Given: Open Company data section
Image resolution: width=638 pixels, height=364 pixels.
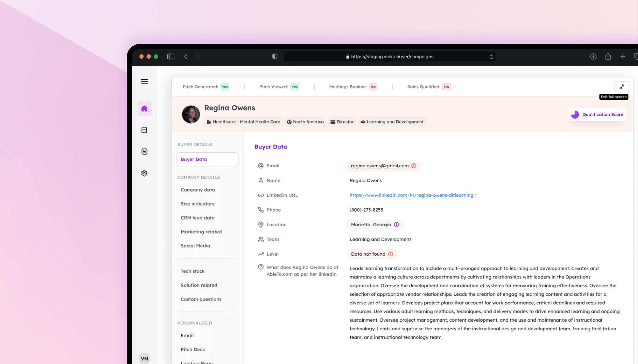Looking at the screenshot, I should [198, 190].
